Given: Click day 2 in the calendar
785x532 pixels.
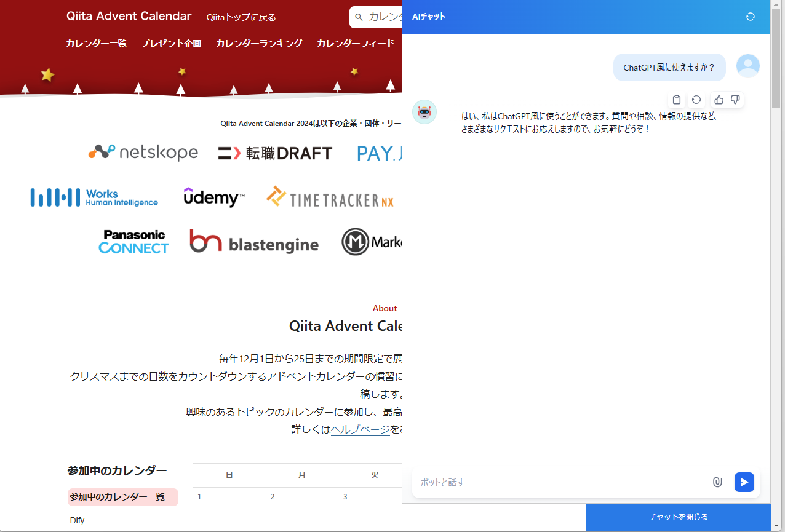Looking at the screenshot, I should pos(273,497).
